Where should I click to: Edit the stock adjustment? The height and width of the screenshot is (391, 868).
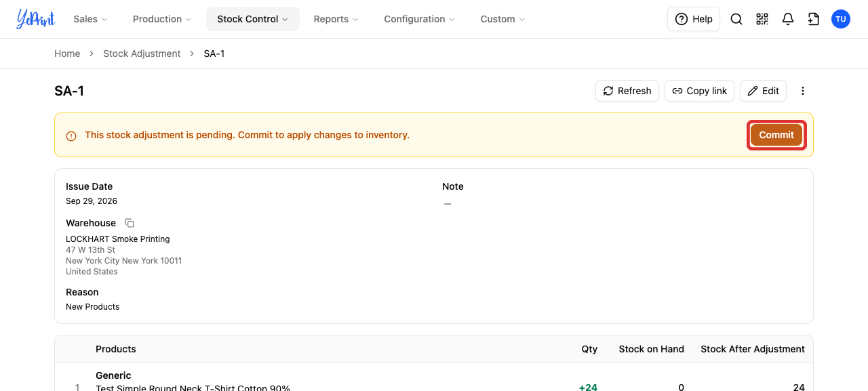(x=763, y=91)
